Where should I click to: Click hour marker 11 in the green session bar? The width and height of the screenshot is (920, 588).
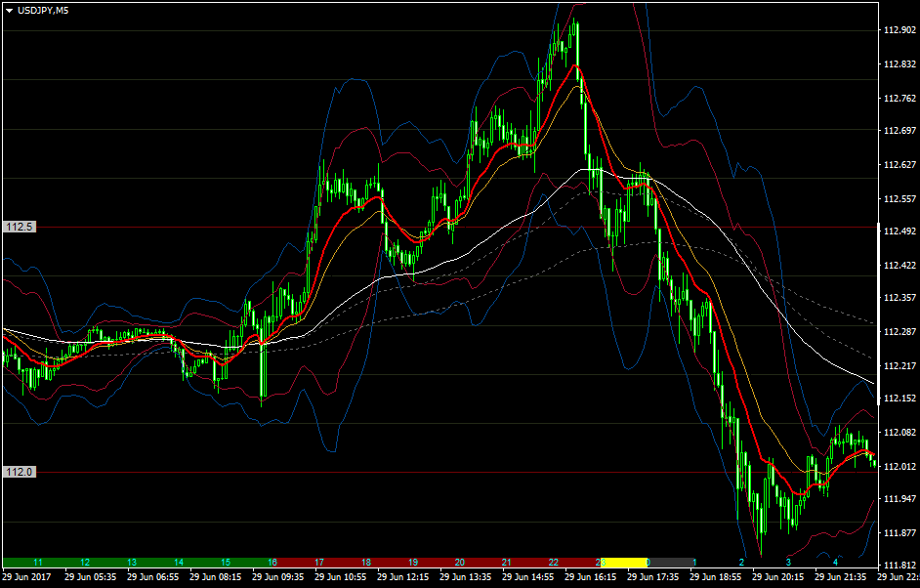(38, 563)
